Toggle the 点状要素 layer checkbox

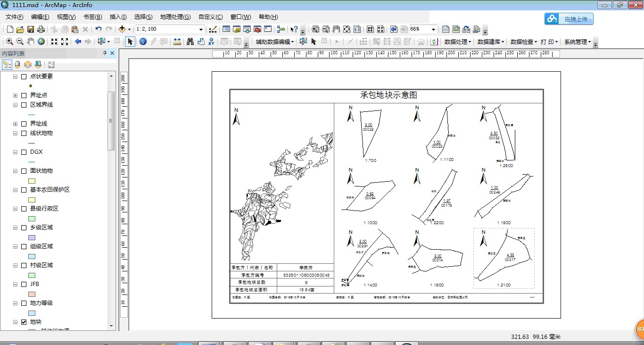[24, 76]
